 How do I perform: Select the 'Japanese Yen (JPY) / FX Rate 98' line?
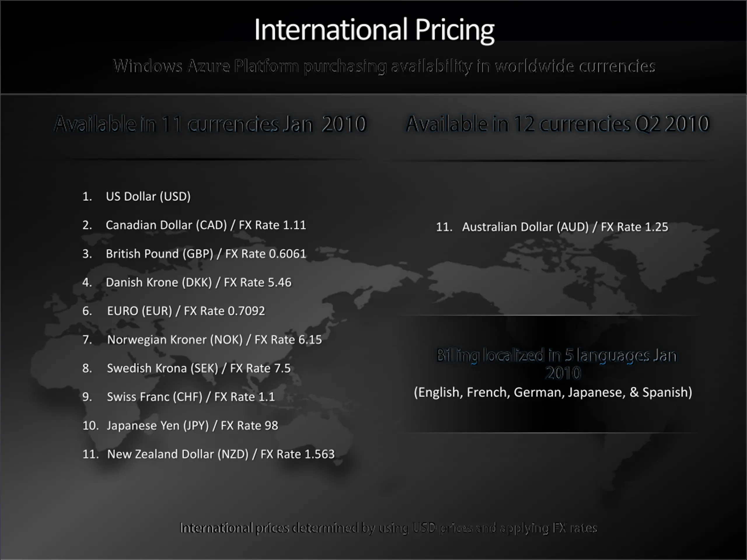[x=180, y=426]
